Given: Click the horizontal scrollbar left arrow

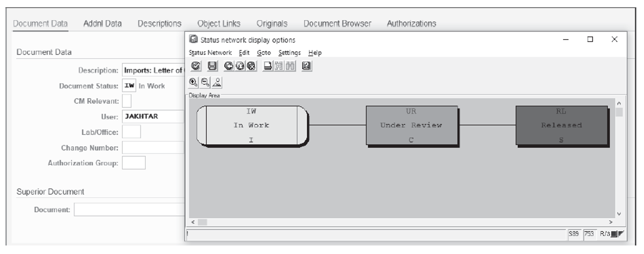Looking at the screenshot, I should (x=193, y=222).
